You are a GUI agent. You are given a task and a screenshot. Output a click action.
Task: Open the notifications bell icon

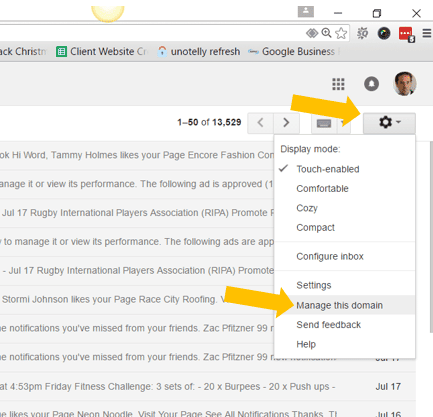pos(371,84)
